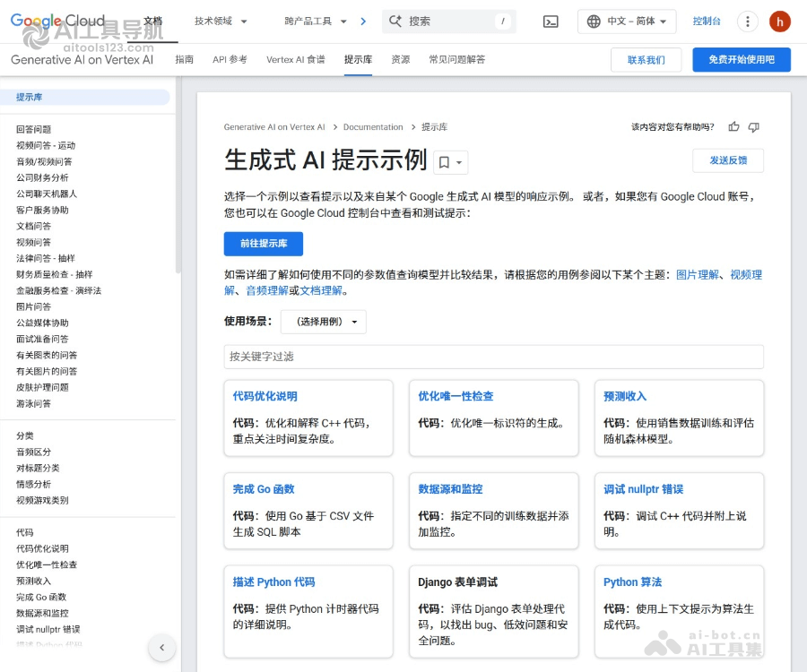This screenshot has width=807, height=672.
Task: Select 音频/视频问答 in sidebar
Action: (x=44, y=162)
